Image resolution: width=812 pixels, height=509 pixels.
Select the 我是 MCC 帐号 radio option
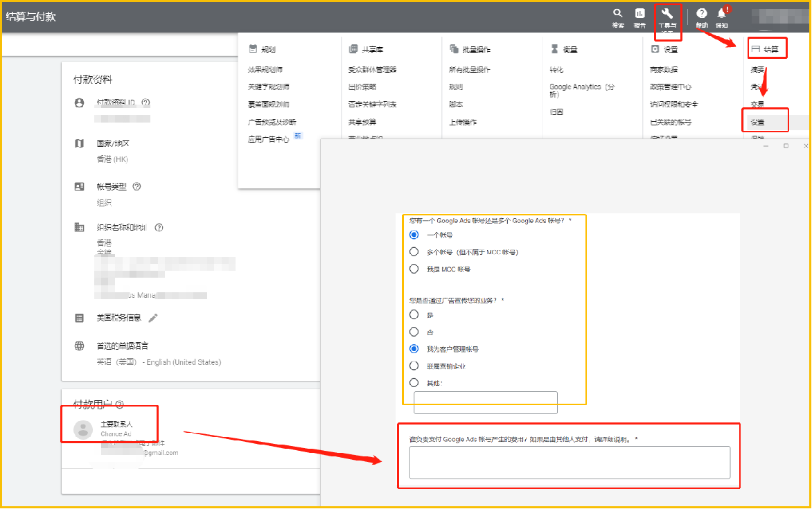click(414, 269)
